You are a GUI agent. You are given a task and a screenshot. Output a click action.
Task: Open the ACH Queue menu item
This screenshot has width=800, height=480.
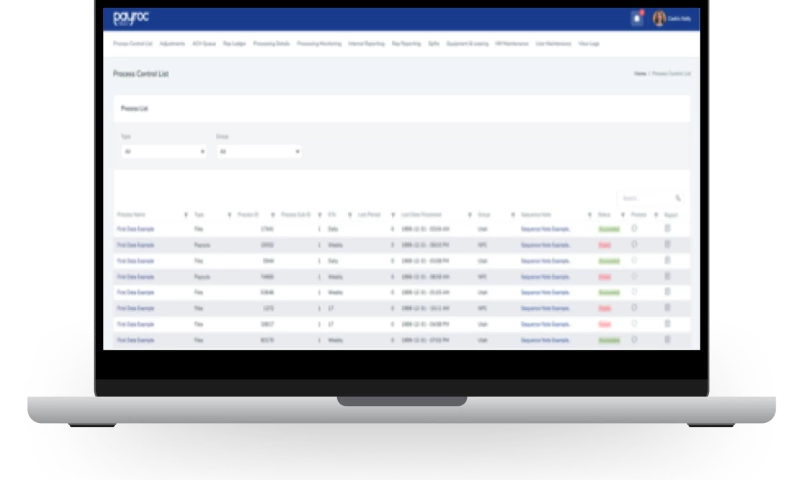click(204, 44)
